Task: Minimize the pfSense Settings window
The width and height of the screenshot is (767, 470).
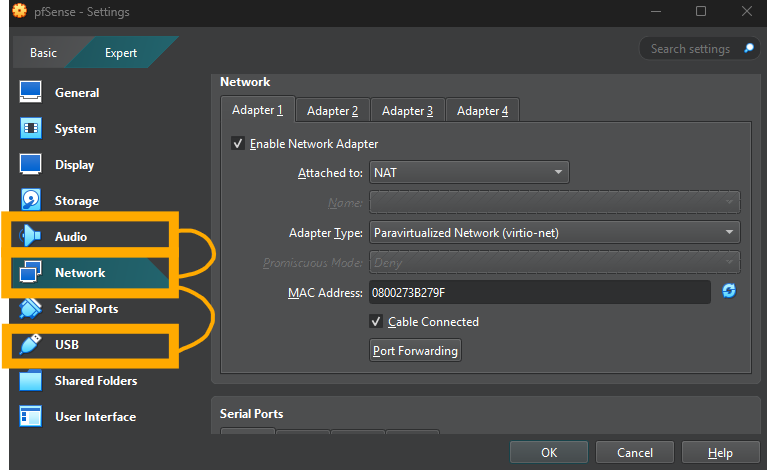Action: pyautogui.click(x=656, y=11)
